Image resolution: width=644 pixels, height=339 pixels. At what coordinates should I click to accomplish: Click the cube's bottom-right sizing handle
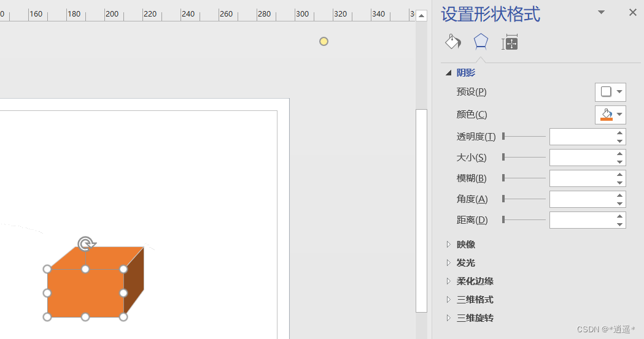[123, 317]
